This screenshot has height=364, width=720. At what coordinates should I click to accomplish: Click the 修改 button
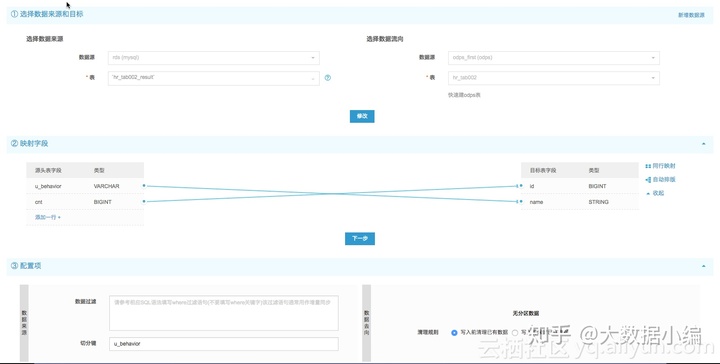(362, 116)
